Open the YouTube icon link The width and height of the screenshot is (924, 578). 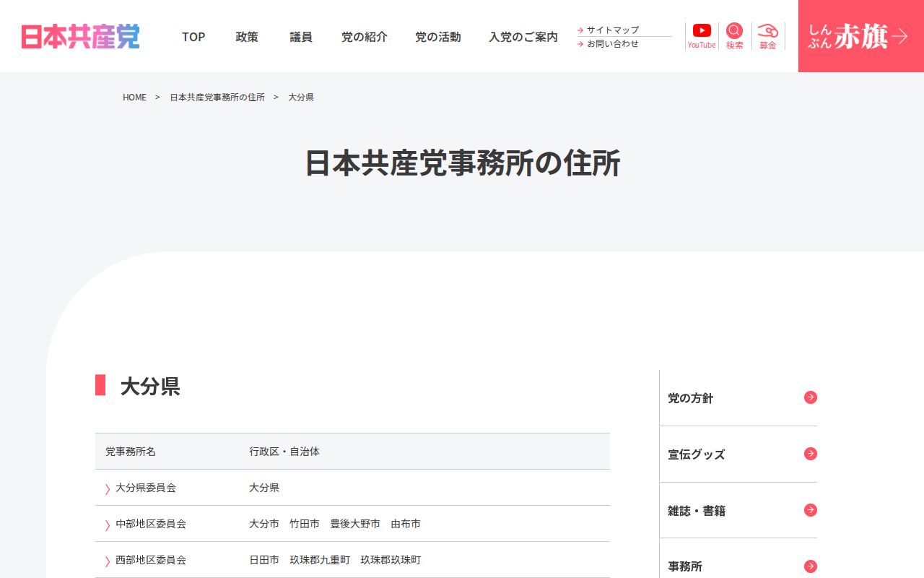point(702,36)
